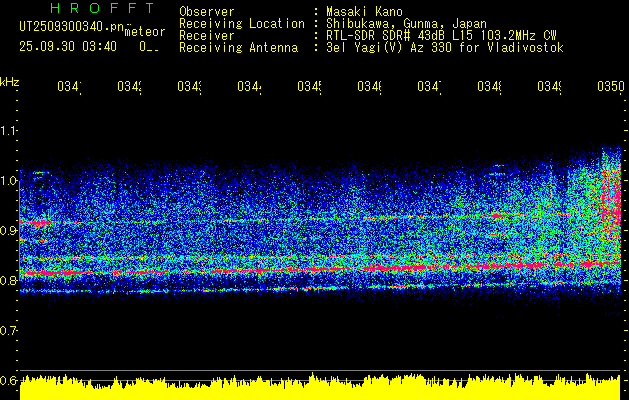The height and width of the screenshot is (400, 629).
Task: Click the "Receiving Antenna" field label
Action: 238,48
